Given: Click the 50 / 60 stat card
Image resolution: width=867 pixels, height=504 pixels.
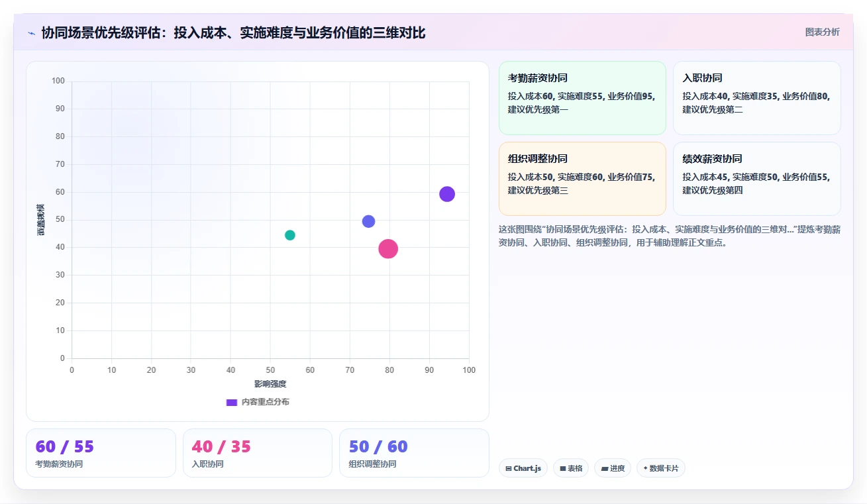Looking at the screenshot, I should [414, 453].
